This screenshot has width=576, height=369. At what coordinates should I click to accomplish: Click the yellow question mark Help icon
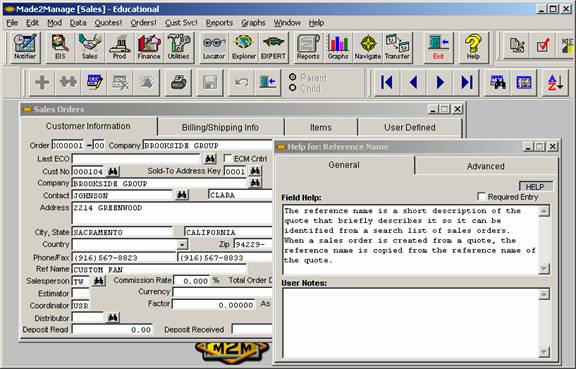click(x=473, y=47)
